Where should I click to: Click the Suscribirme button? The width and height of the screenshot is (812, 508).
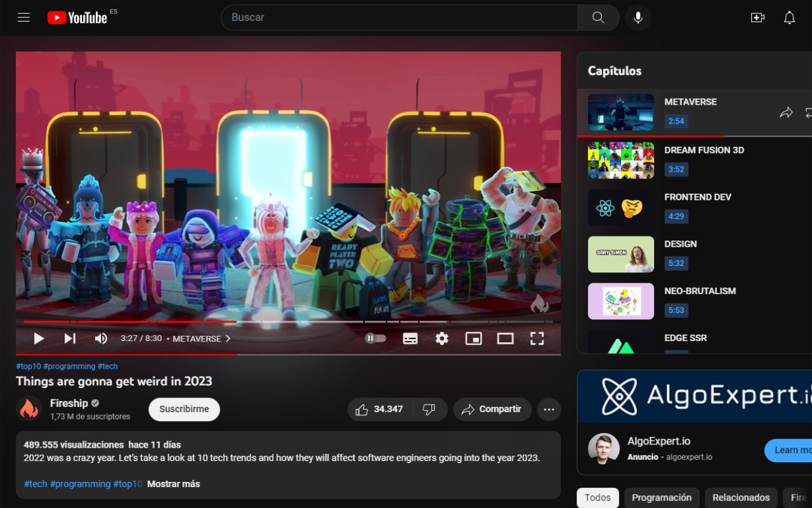click(184, 410)
